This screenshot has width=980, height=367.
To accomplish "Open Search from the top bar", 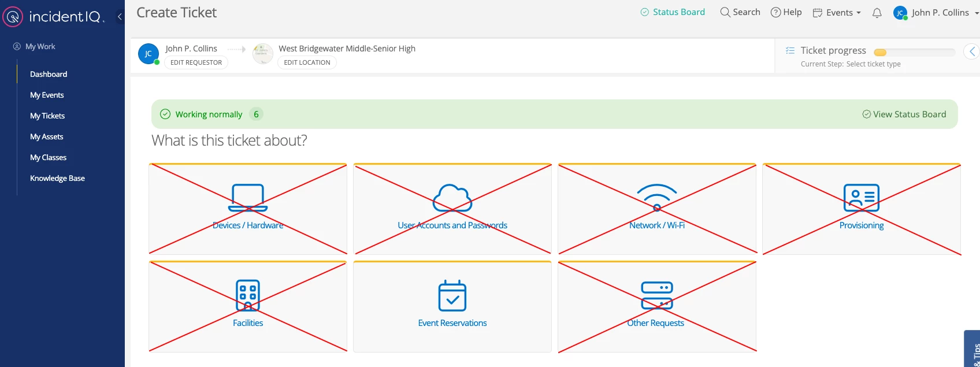I will [740, 12].
